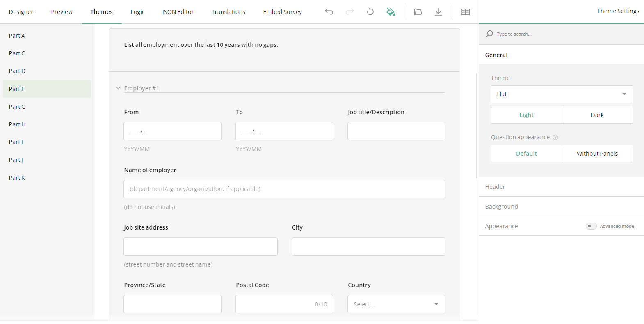Go to Part C page
This screenshot has height=324, width=644.
(x=47, y=53)
